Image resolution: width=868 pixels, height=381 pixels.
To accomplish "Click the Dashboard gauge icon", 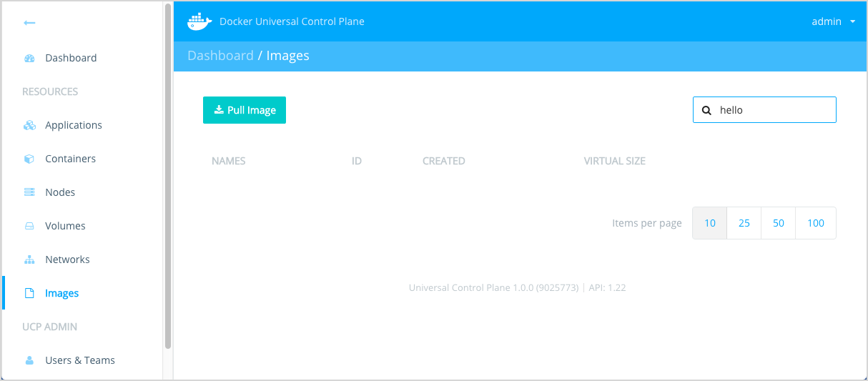I will pyautogui.click(x=29, y=58).
